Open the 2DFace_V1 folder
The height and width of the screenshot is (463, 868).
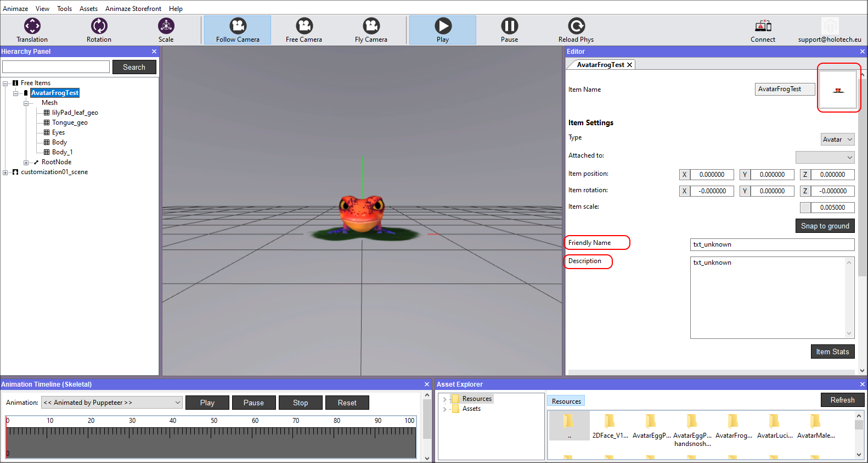pyautogui.click(x=610, y=426)
